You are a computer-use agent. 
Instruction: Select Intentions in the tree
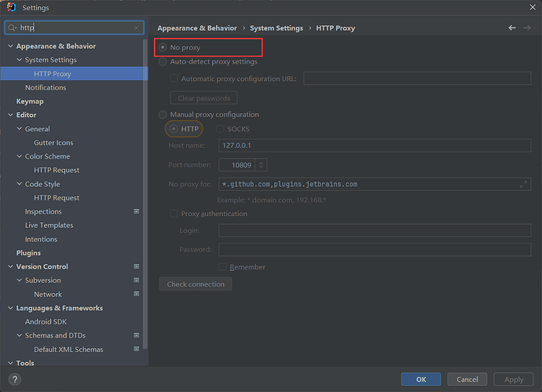coord(41,240)
